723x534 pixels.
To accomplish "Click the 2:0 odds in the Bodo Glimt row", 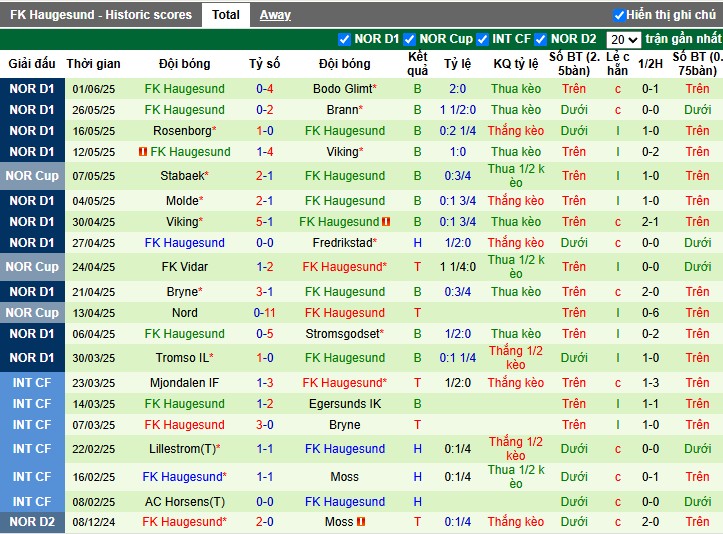I will coord(457,89).
